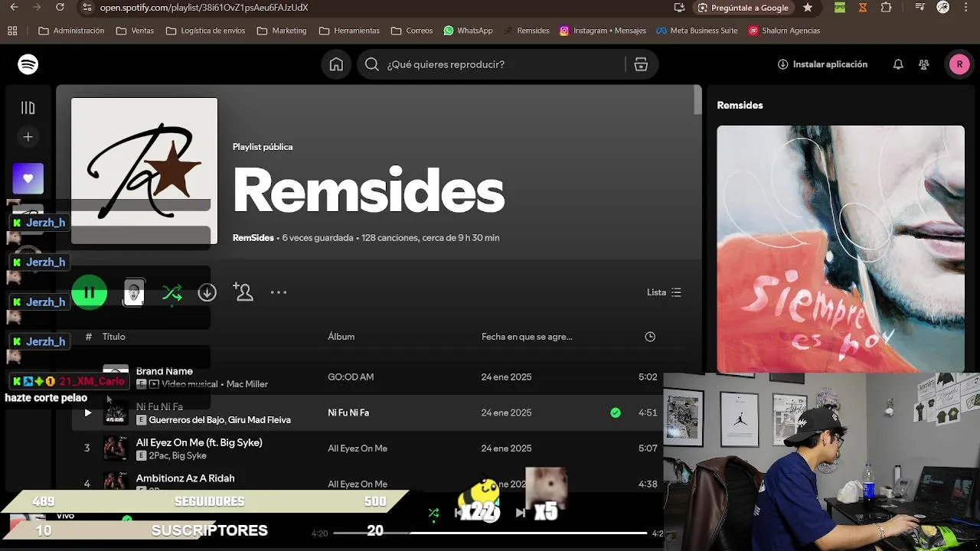
Task: Open the WhatsApp bookmark
Action: pos(468,31)
